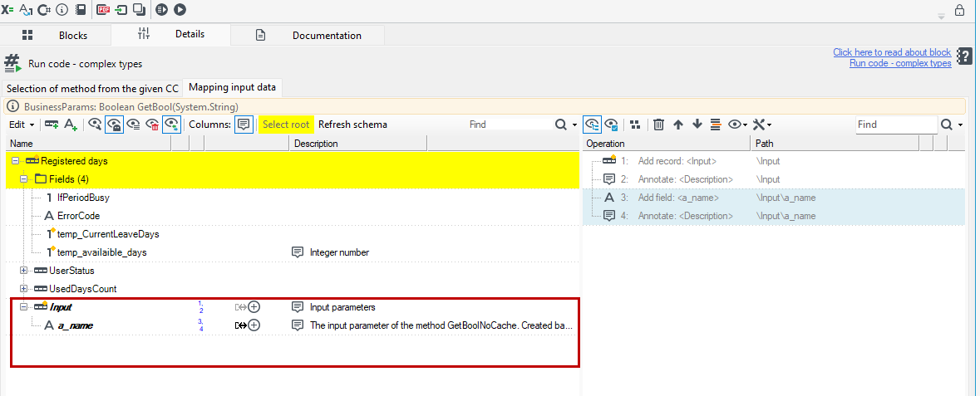Click the lines with orange bar icon
Viewport: 980px width, 396px height.
point(716,125)
